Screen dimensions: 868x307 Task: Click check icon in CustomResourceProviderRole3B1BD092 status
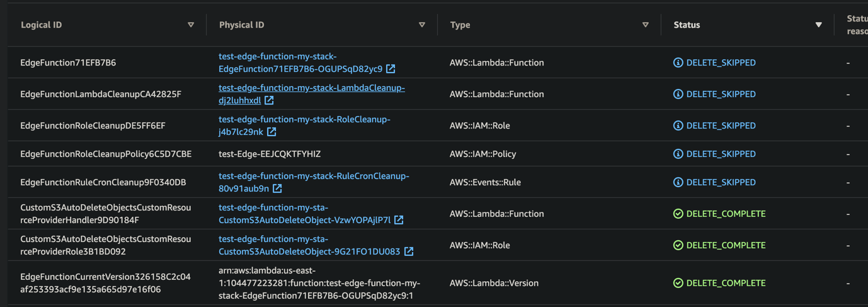[678, 245]
